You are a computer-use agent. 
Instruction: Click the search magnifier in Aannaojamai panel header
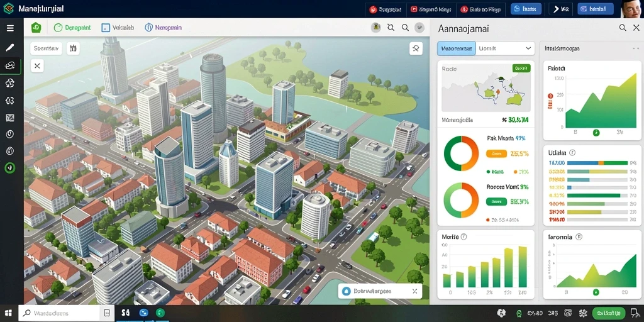pyautogui.click(x=623, y=28)
